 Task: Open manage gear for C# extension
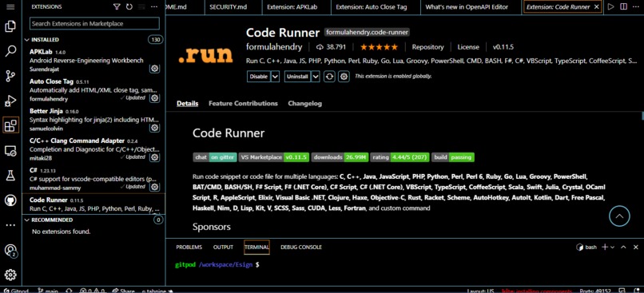(x=154, y=187)
